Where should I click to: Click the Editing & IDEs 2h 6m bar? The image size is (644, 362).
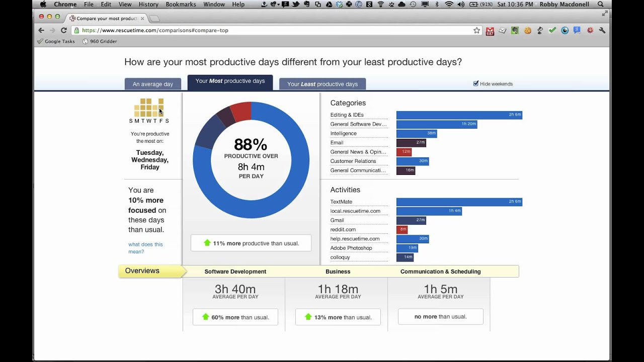click(459, 115)
